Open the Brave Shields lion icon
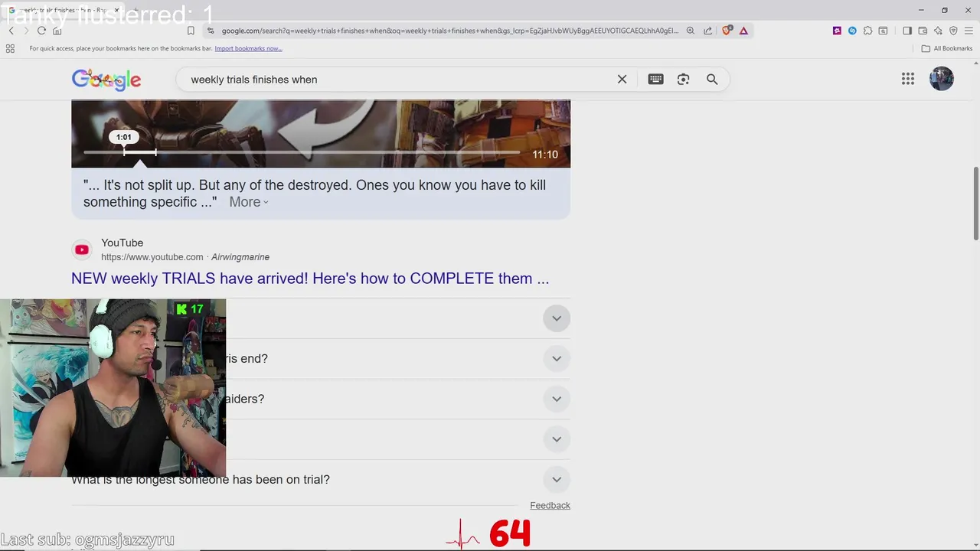The image size is (980, 551). tap(727, 31)
